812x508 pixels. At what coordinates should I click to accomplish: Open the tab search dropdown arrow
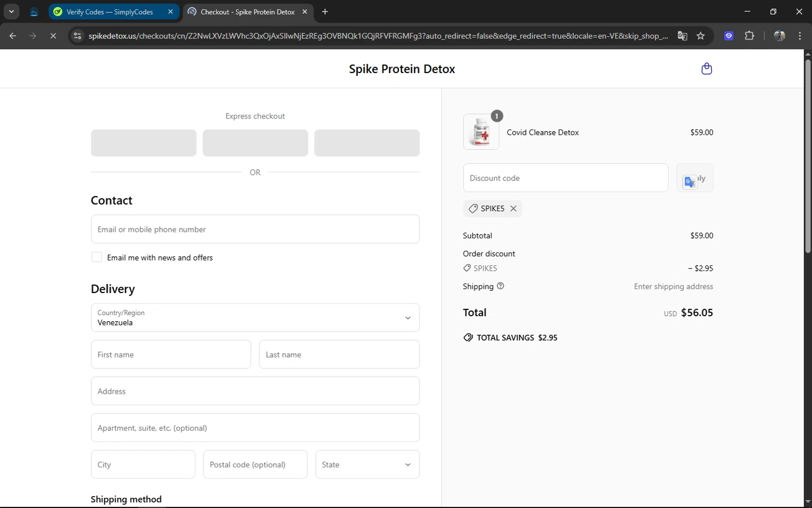point(11,11)
